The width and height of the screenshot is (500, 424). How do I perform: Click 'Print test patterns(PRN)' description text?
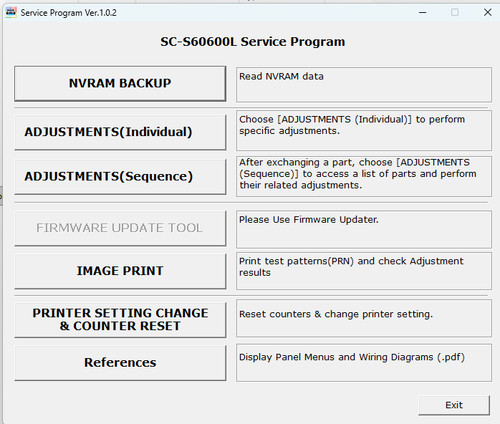coord(351,267)
